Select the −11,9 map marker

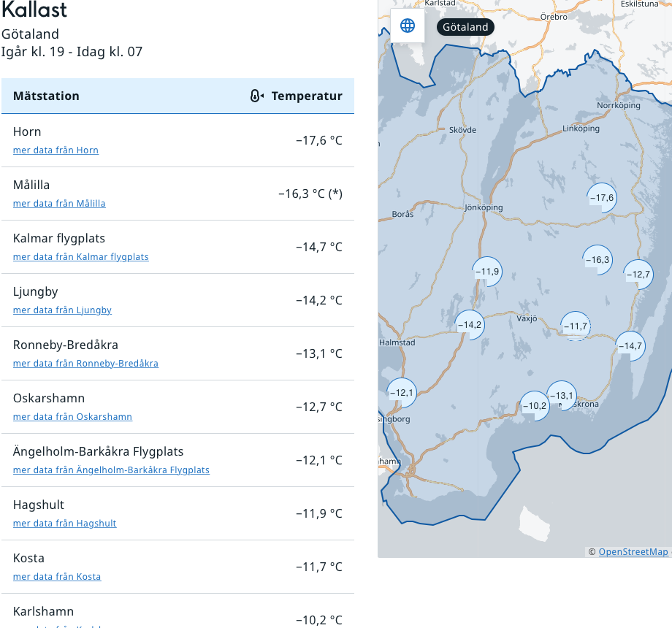coord(486,272)
